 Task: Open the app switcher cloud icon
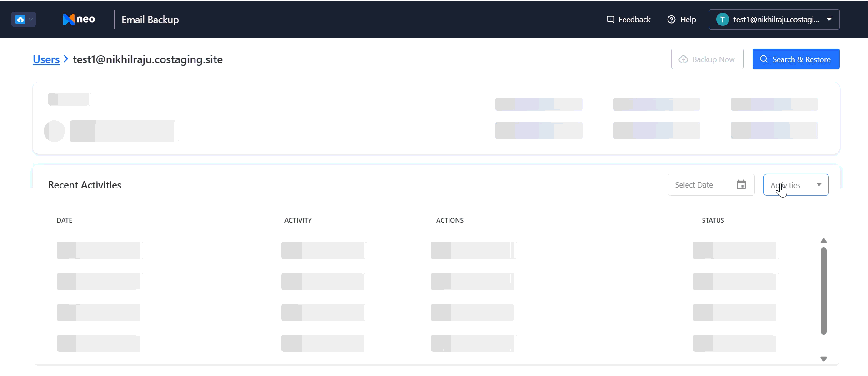click(x=24, y=20)
